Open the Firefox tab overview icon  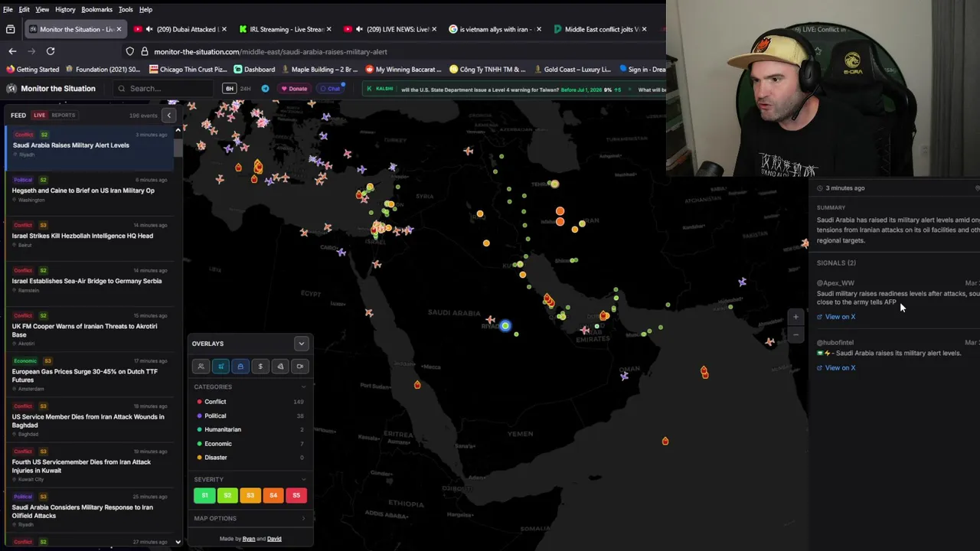coord(11,29)
